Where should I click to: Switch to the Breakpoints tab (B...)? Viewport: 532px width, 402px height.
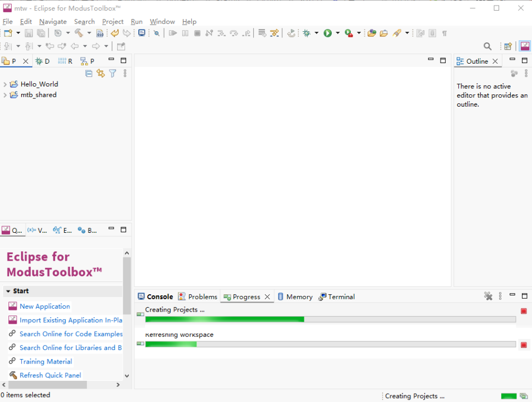click(x=87, y=231)
